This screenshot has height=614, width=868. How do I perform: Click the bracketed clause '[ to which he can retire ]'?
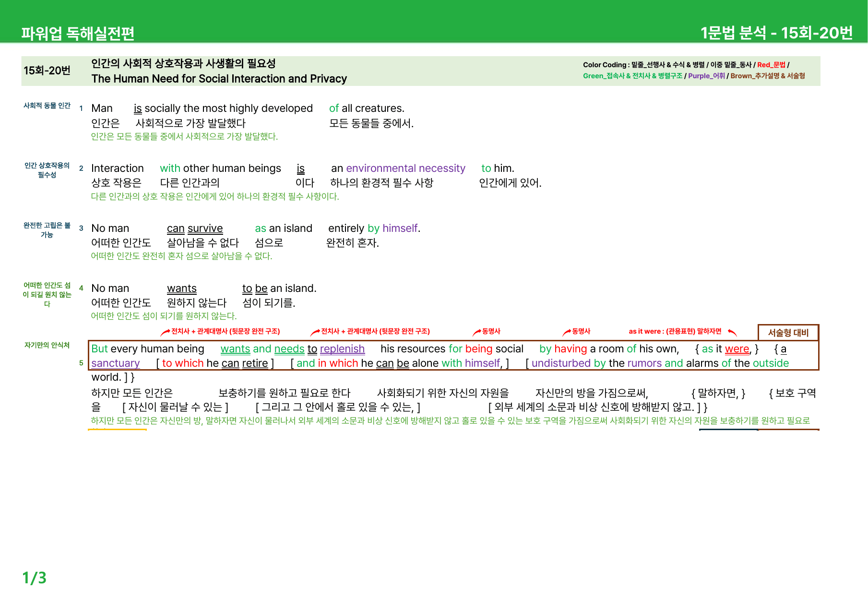tap(215, 363)
